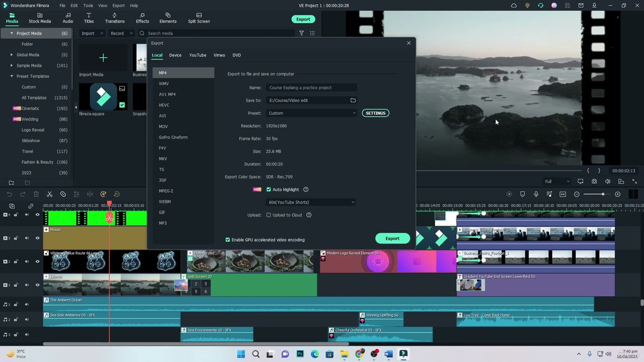Zoom out timeline with minus icon
The width and height of the screenshot is (644, 362).
(x=577, y=194)
